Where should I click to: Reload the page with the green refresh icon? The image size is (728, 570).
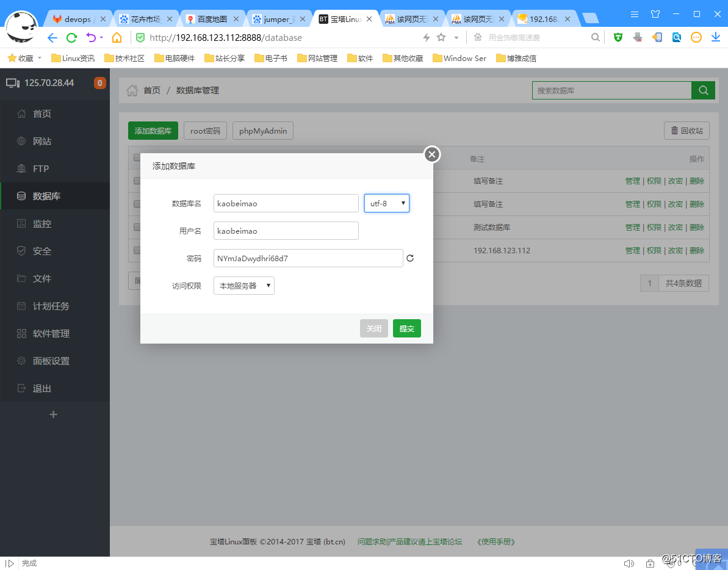71,38
